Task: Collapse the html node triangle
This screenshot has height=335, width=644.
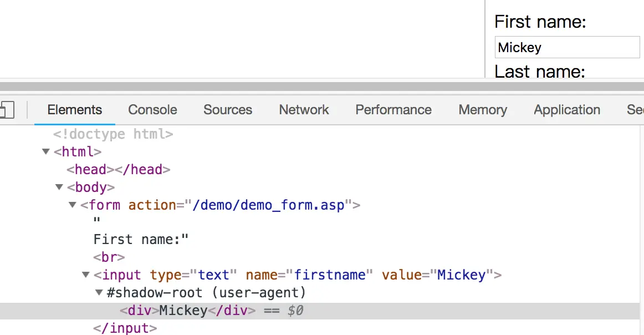Action: [x=46, y=151]
